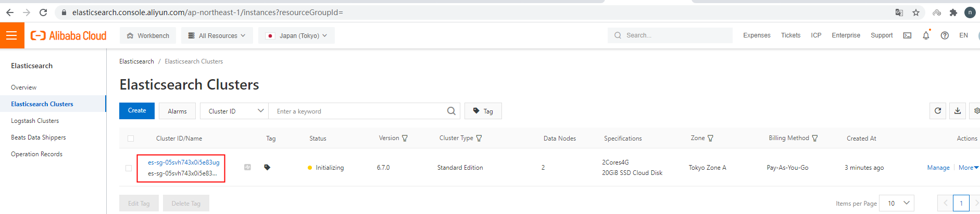This screenshot has width=980, height=214.
Task: Click the cloud extension icon in browser toolbar
Action: 937,12
